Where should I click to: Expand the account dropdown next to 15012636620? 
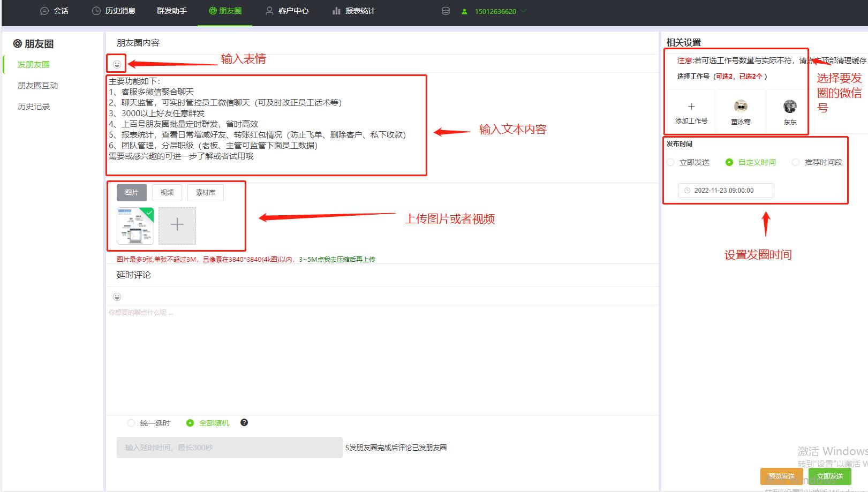click(524, 10)
